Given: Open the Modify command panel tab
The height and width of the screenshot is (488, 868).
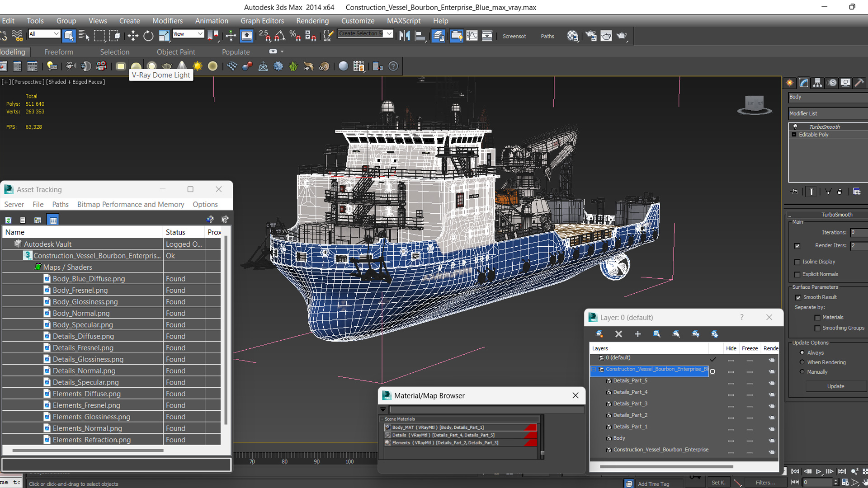Looking at the screenshot, I should tap(804, 83).
